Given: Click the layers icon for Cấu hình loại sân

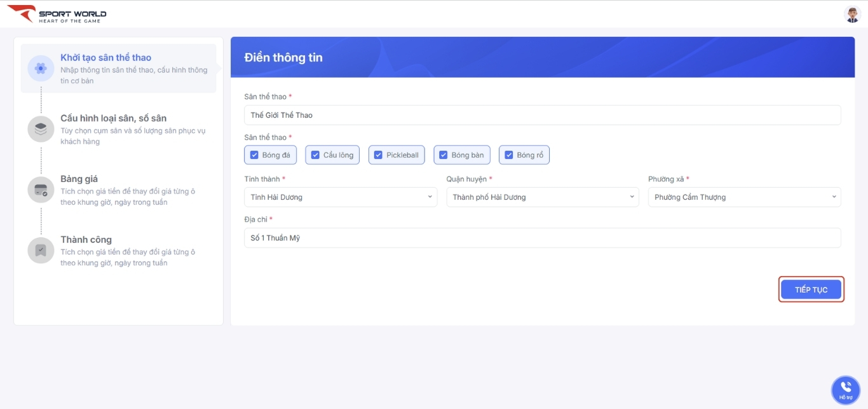Looking at the screenshot, I should pos(41,129).
